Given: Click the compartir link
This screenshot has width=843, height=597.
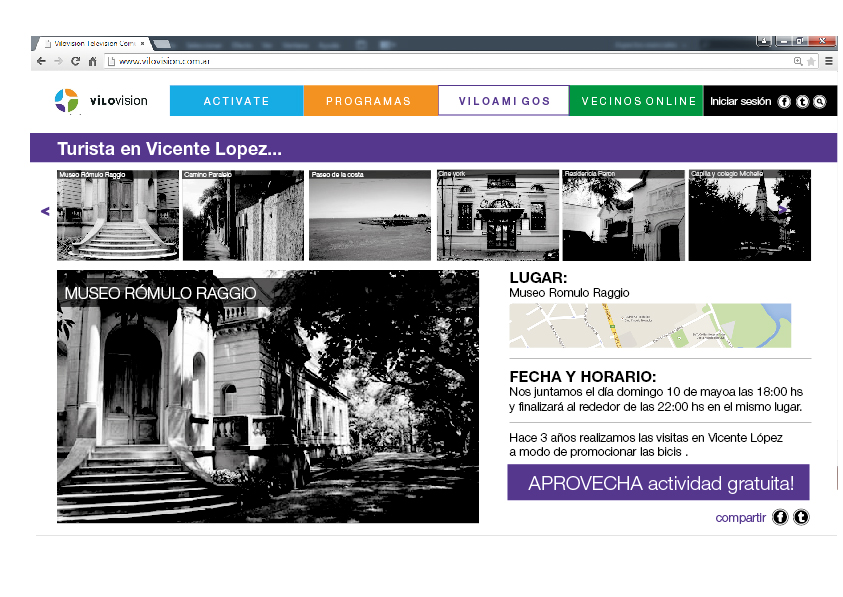Looking at the screenshot, I should tap(740, 517).
